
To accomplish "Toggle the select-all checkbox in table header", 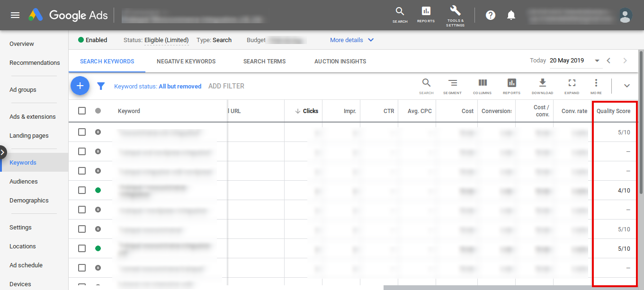I will [82, 110].
